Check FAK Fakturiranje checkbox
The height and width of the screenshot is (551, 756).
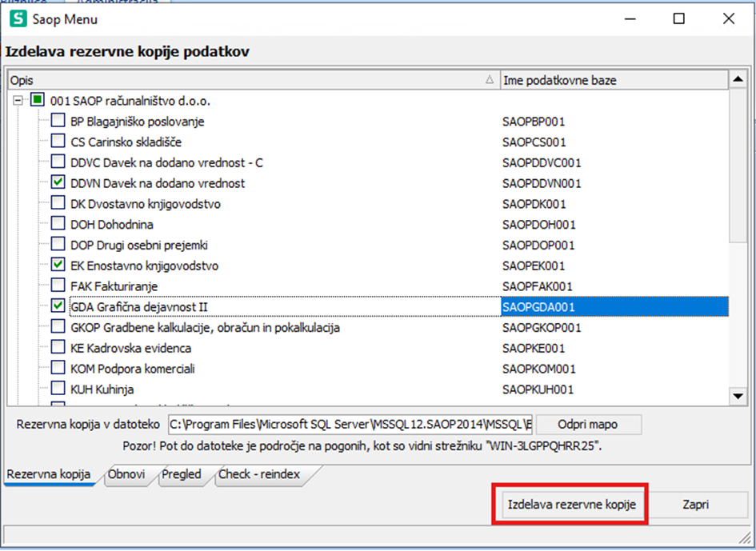pyautogui.click(x=58, y=285)
